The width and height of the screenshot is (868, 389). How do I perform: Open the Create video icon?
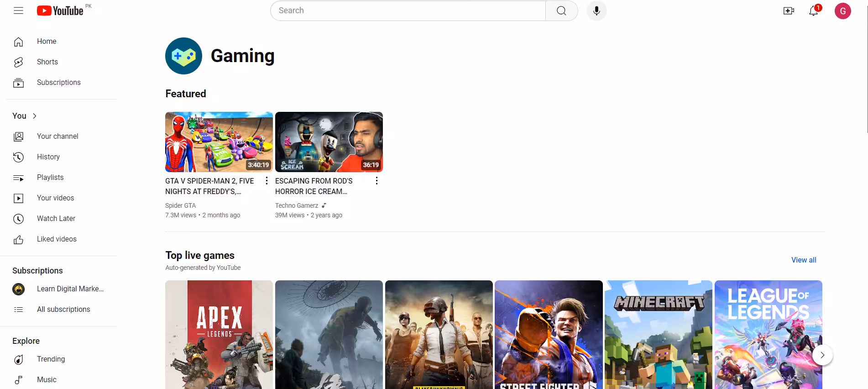(789, 11)
